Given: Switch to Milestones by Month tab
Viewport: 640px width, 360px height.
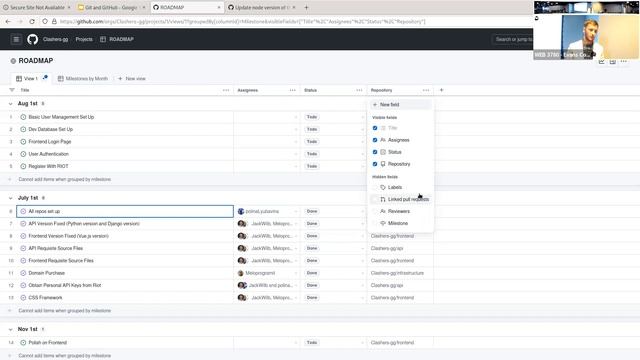Looking at the screenshot, I should coord(83,78).
